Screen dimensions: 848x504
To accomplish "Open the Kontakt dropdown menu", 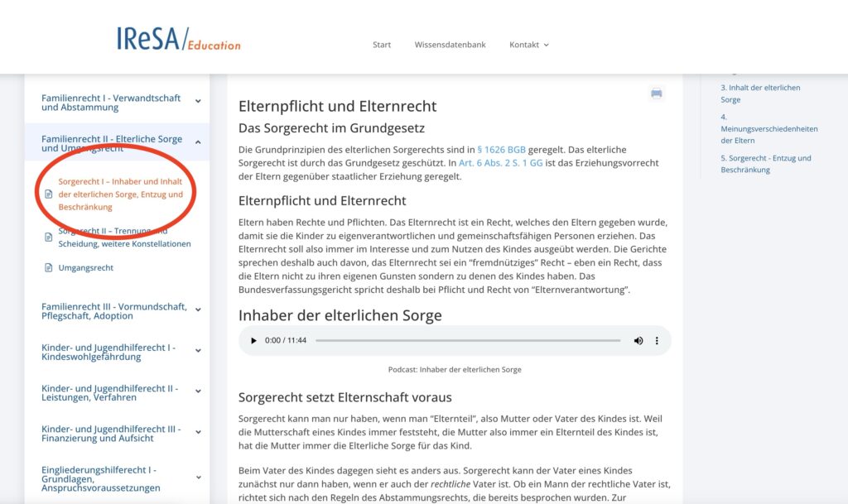I will coord(528,45).
